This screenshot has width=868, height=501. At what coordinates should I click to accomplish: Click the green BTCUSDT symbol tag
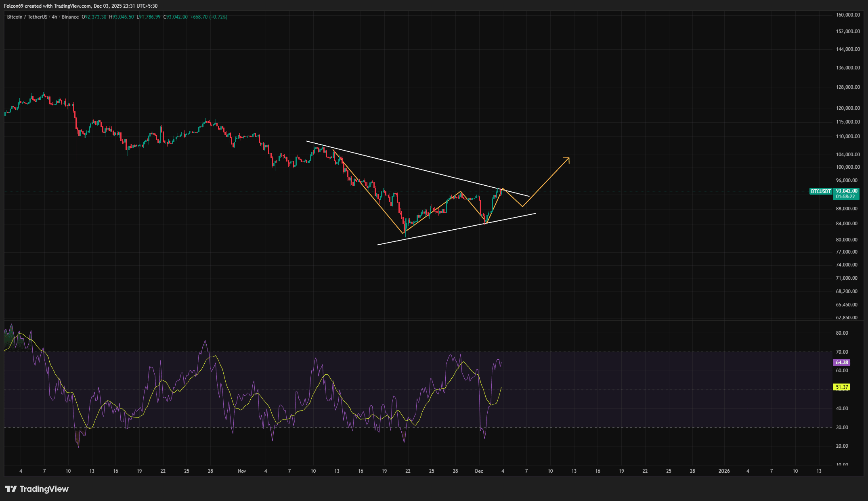[x=821, y=191]
